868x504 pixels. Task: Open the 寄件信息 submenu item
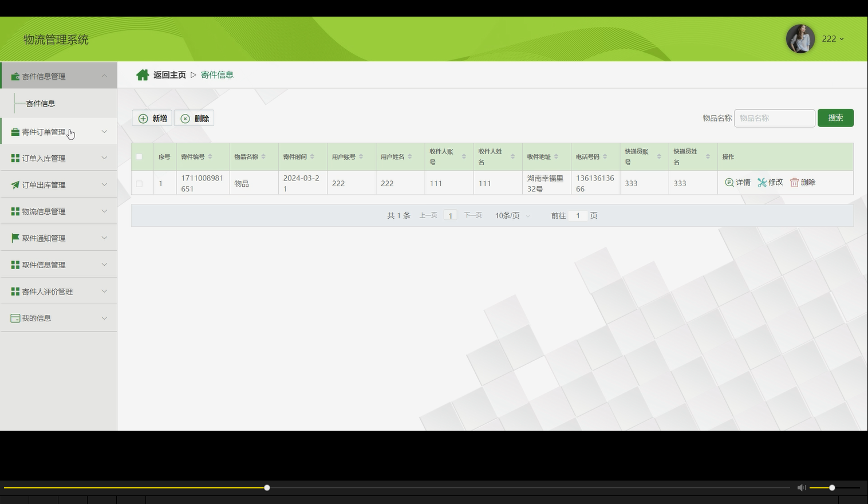click(x=41, y=104)
